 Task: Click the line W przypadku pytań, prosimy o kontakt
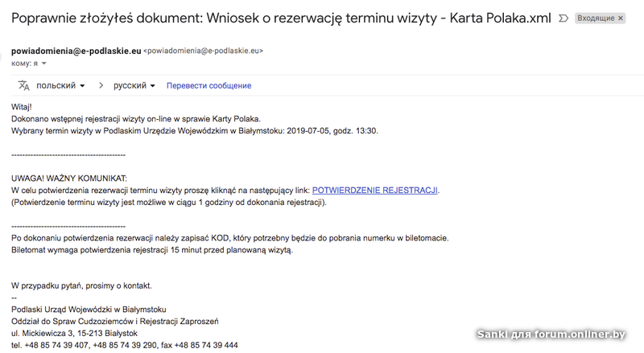click(81, 285)
